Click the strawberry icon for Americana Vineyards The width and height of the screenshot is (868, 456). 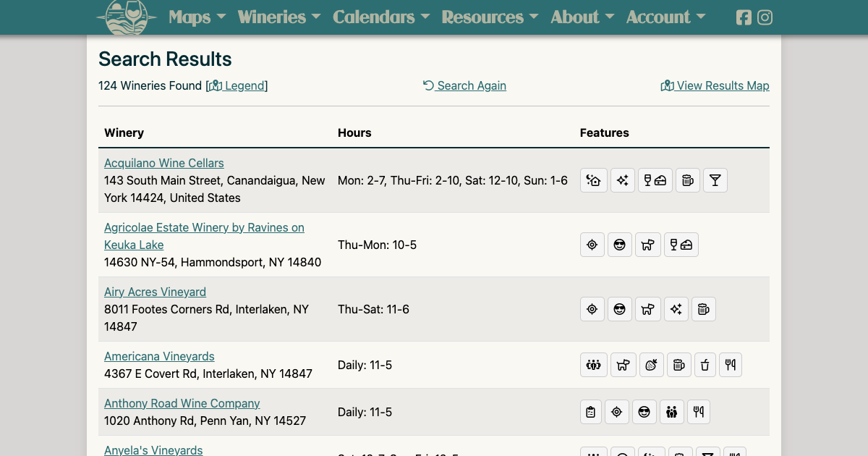(650, 365)
